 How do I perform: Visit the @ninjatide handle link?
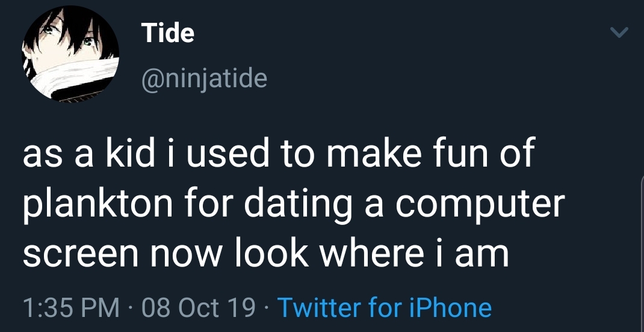coord(203,78)
